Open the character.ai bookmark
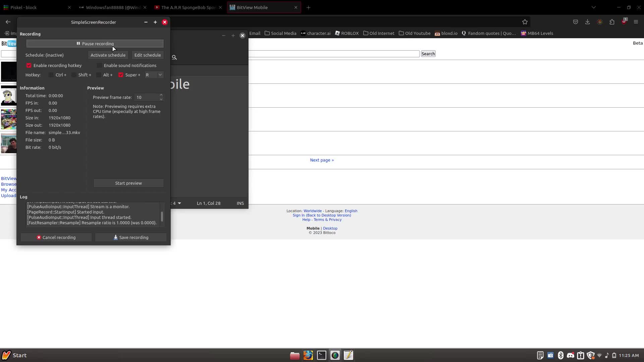644x362 pixels. (316, 33)
